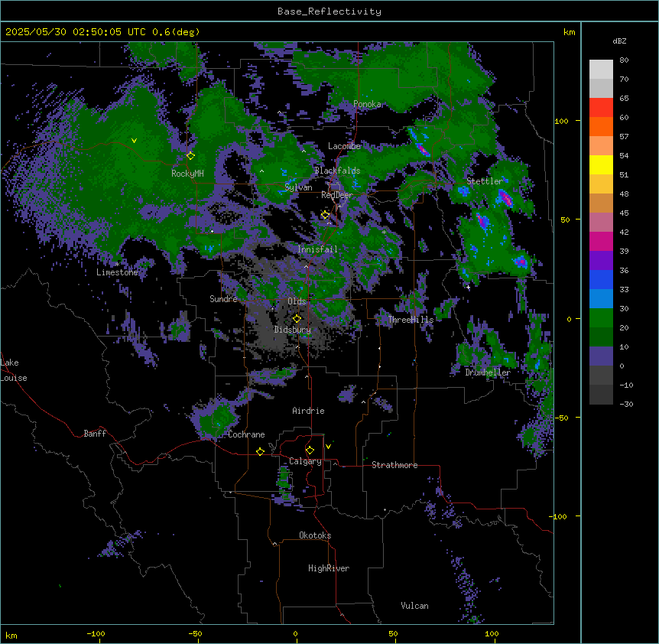Click the Blackfalds city label
This screenshot has width=659, height=644.
337,171
